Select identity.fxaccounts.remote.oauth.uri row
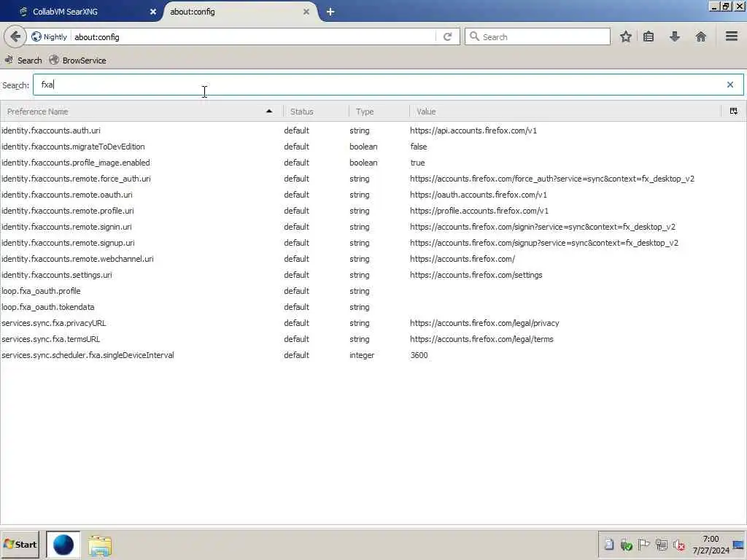The width and height of the screenshot is (747, 560). coord(373,195)
